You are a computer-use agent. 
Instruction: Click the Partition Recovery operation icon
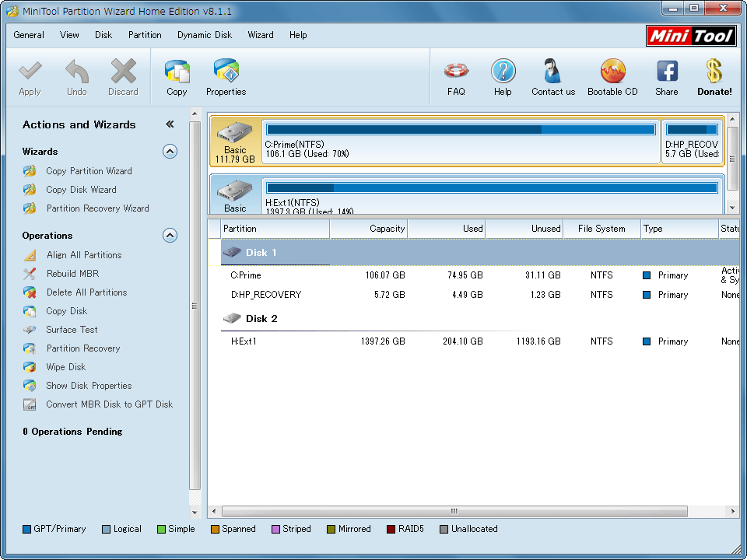(x=30, y=348)
